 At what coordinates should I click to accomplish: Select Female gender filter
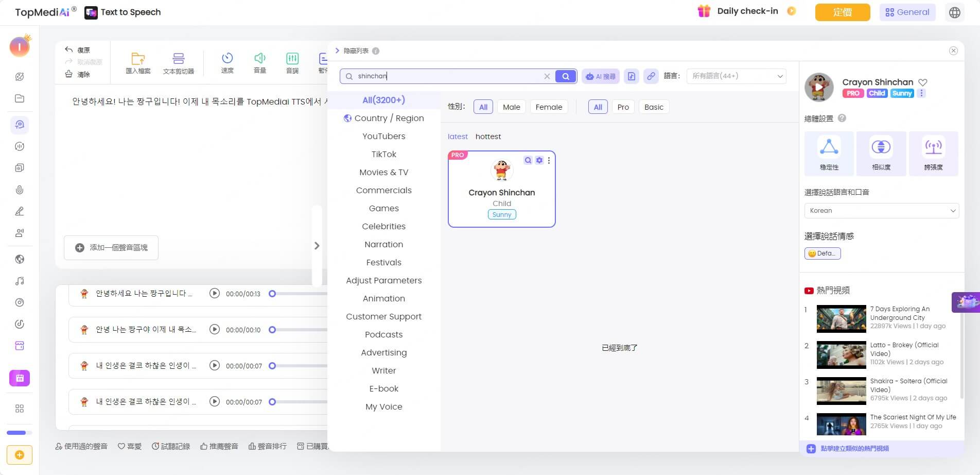tap(549, 107)
